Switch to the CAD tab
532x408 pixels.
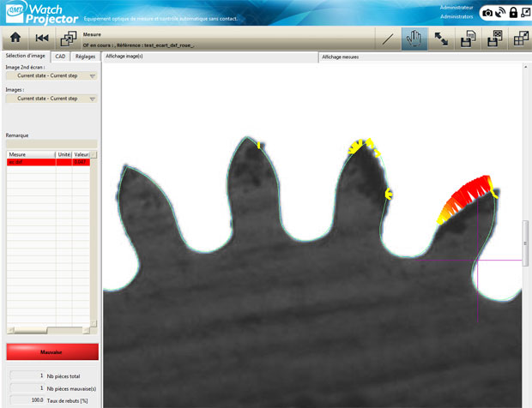pos(60,57)
